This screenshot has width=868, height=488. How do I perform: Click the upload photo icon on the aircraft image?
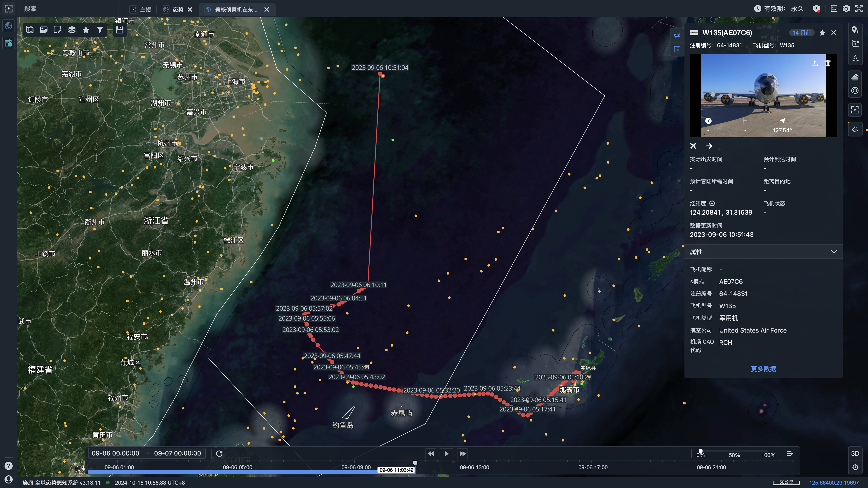point(814,63)
